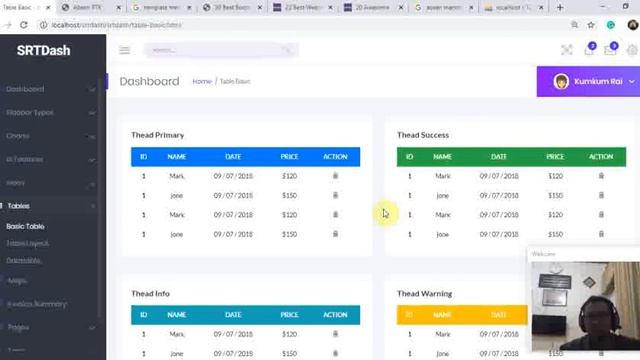
Task: Delete first jone row in Thead Success
Action: 601,196
